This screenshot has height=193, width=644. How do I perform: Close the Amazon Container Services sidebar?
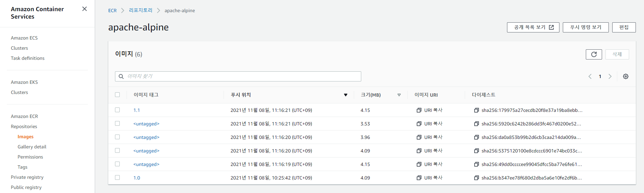coord(85,9)
